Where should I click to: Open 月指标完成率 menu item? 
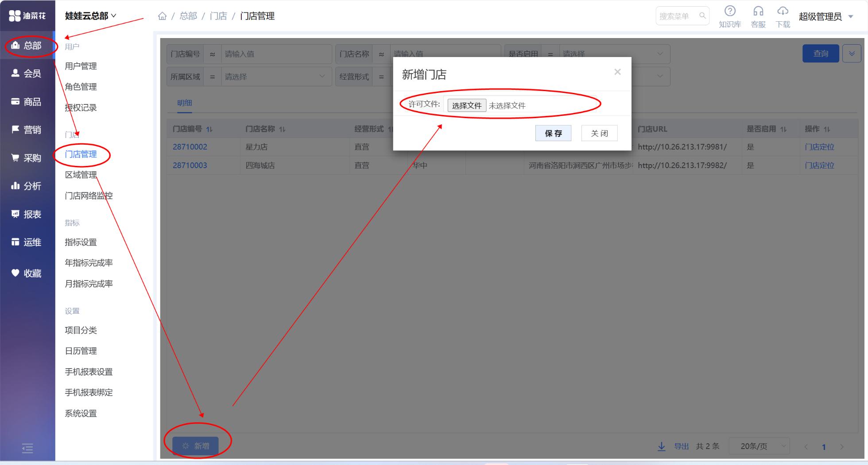click(x=89, y=284)
